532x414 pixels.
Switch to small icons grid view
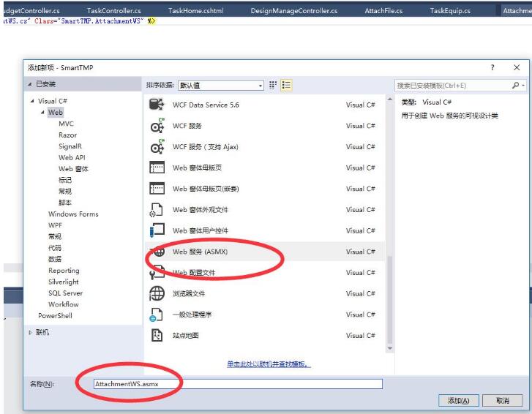[273, 85]
